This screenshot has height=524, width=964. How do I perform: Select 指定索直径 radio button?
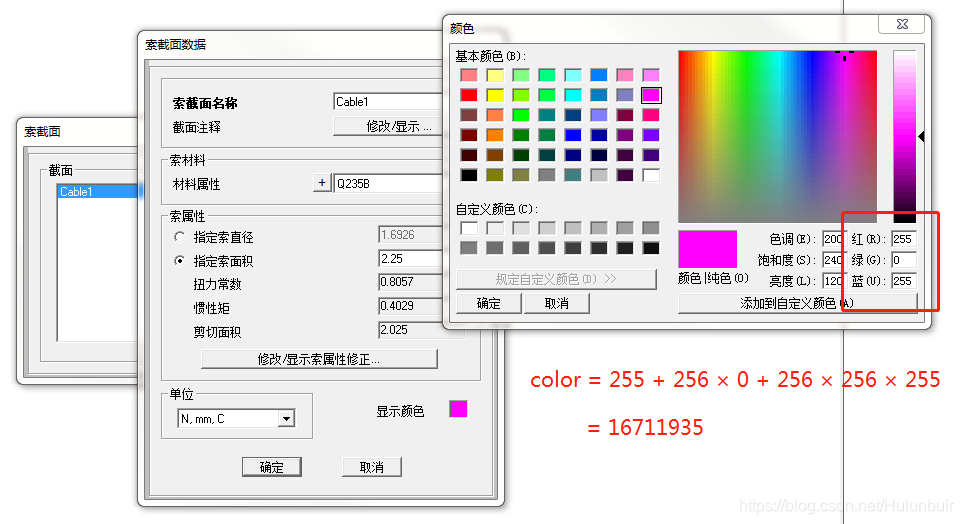coord(180,237)
